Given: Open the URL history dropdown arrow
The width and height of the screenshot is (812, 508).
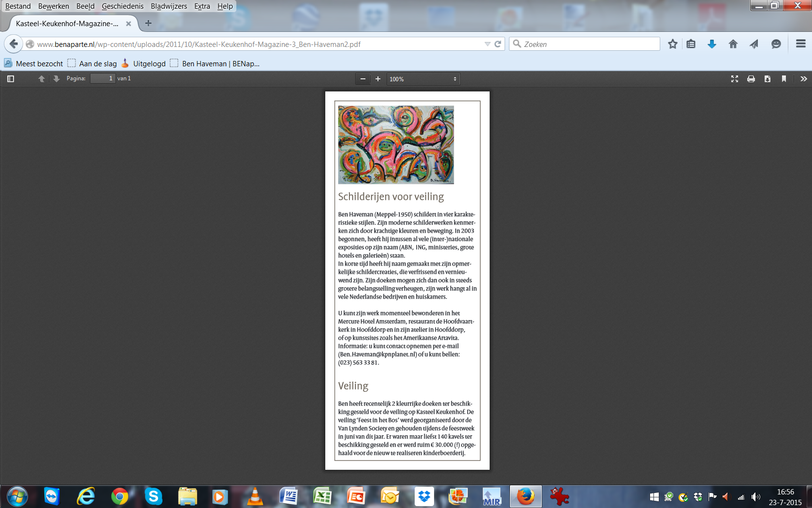Looking at the screenshot, I should pyautogui.click(x=487, y=44).
